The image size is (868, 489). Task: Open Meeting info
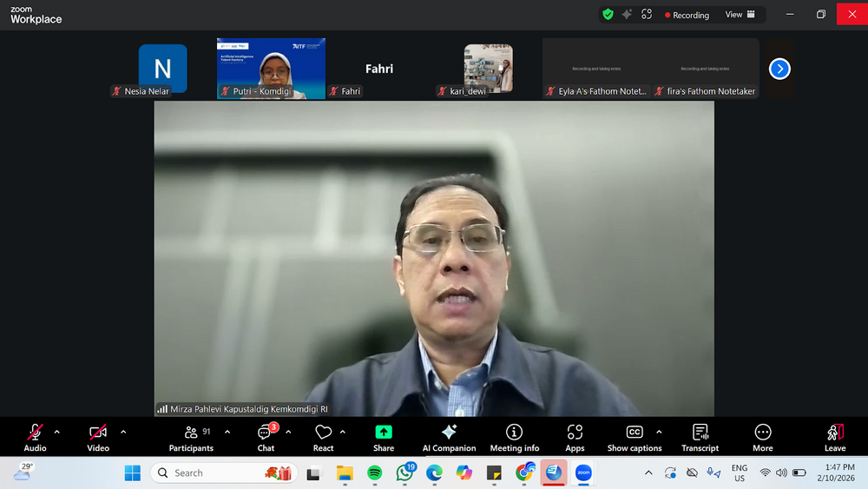514,437
